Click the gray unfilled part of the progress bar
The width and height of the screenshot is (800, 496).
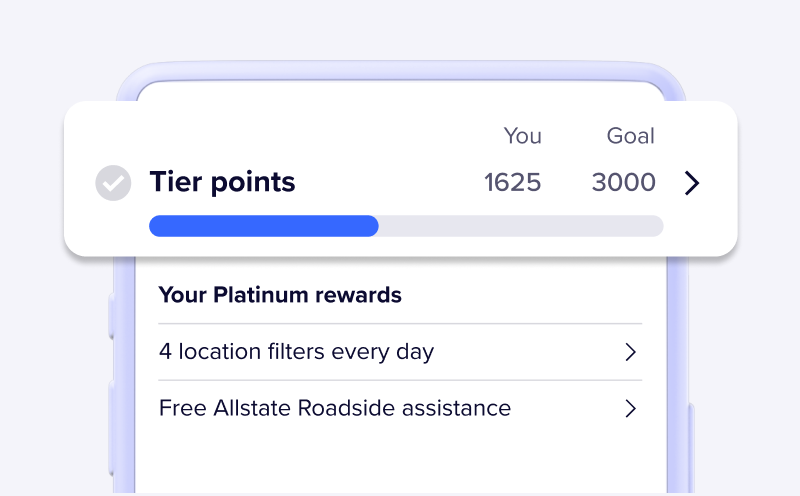pos(520,226)
